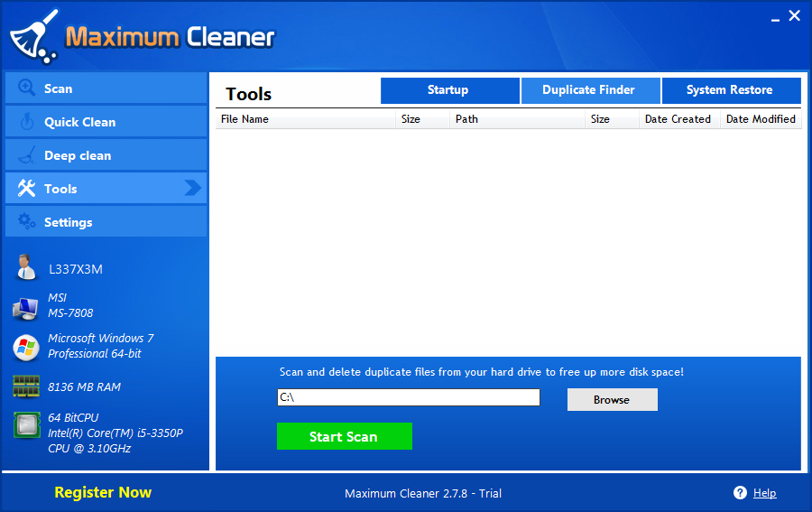Click the 8136 MB RAM text
The height and width of the screenshot is (512, 812).
point(85,387)
